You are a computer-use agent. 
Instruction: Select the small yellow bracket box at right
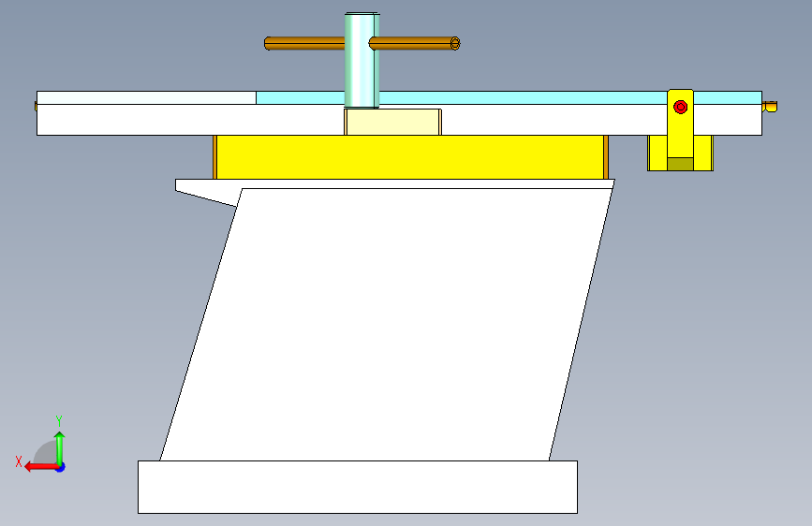point(680,153)
